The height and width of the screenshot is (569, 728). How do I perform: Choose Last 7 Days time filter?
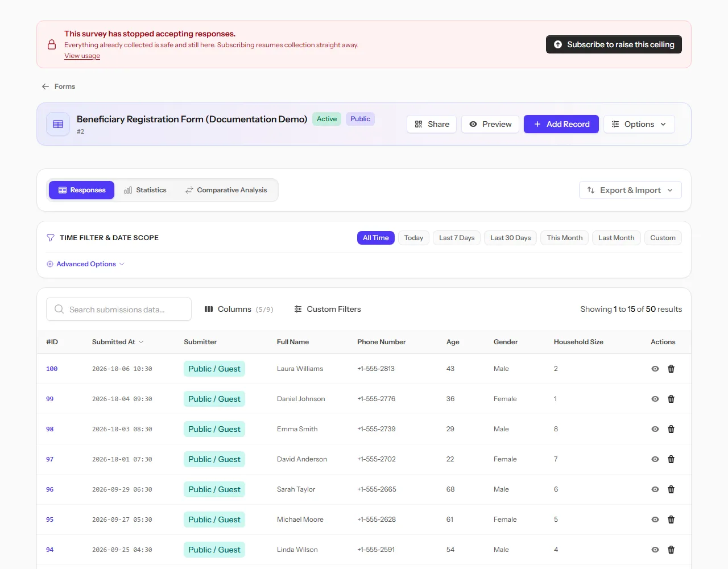point(457,238)
